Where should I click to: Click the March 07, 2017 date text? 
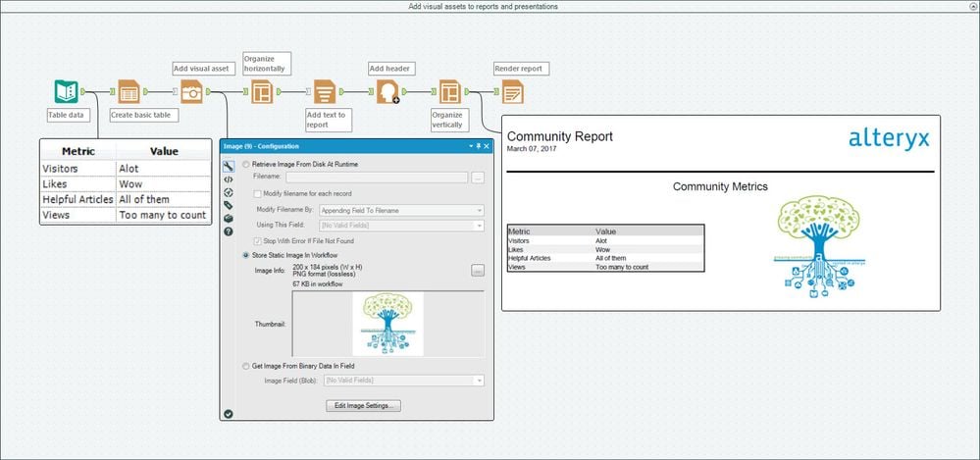[532, 149]
